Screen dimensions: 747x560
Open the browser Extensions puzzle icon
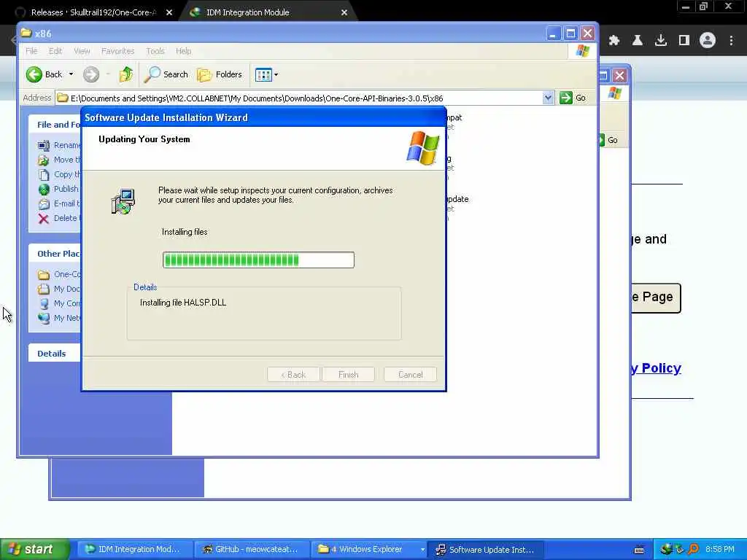614,41
